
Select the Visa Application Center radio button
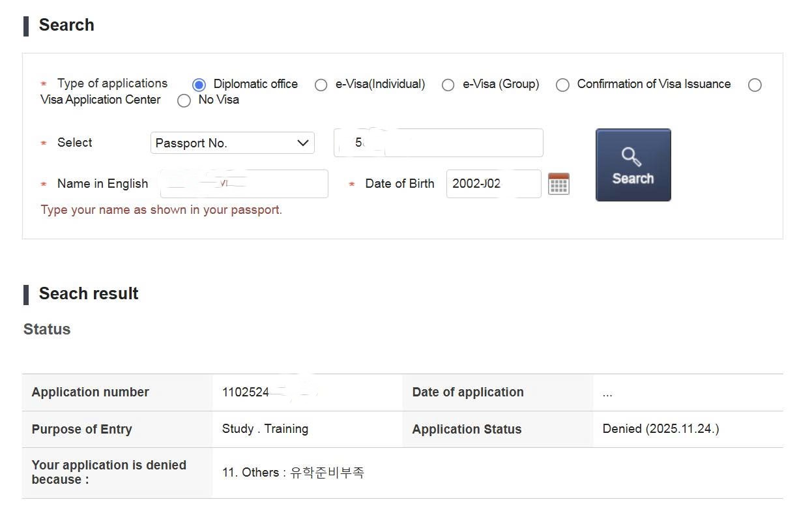755,85
